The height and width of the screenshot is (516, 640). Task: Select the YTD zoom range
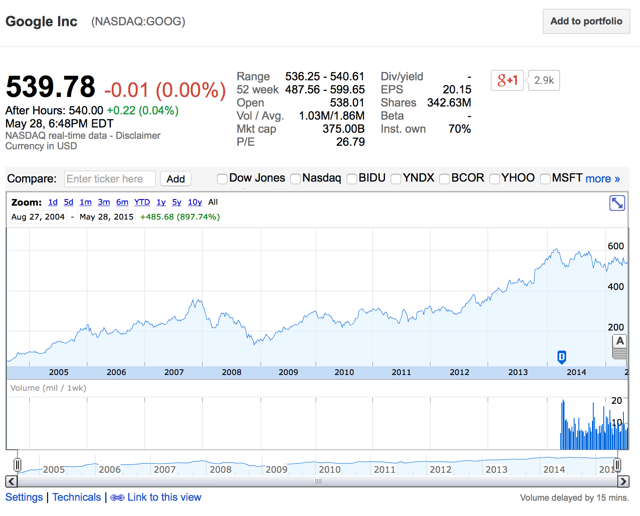tap(142, 202)
